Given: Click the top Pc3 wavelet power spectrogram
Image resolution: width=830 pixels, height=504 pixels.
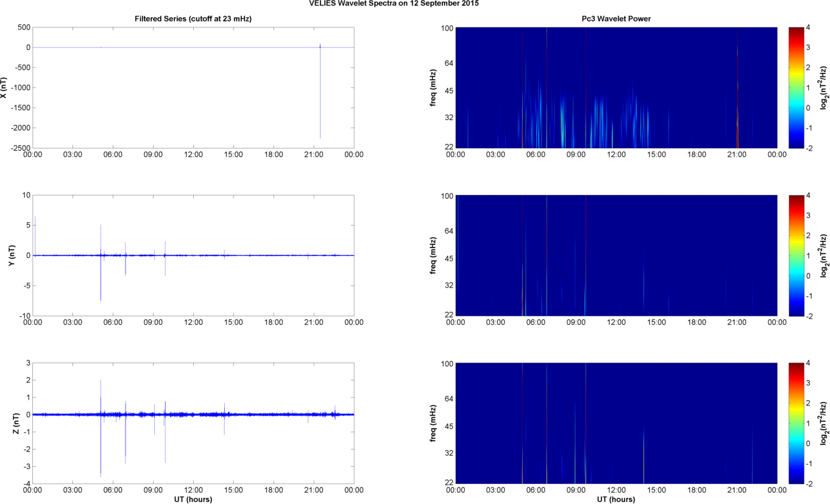Looking at the screenshot, I should coord(616,88).
